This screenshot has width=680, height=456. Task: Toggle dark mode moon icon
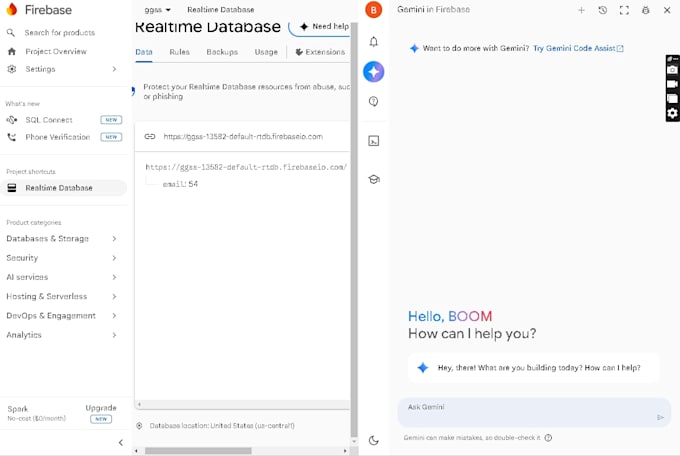(x=373, y=440)
